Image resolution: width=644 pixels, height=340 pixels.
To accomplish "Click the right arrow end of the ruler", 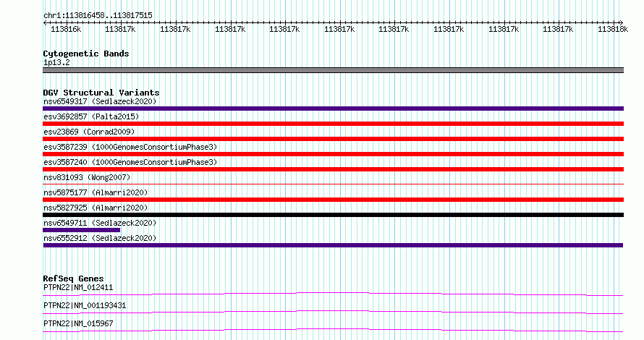I will 622,22.
